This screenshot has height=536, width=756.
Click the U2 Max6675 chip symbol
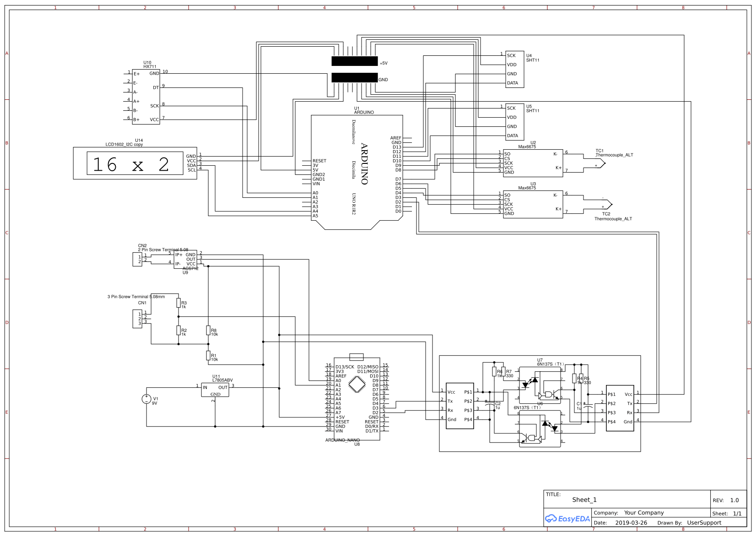tap(533, 163)
